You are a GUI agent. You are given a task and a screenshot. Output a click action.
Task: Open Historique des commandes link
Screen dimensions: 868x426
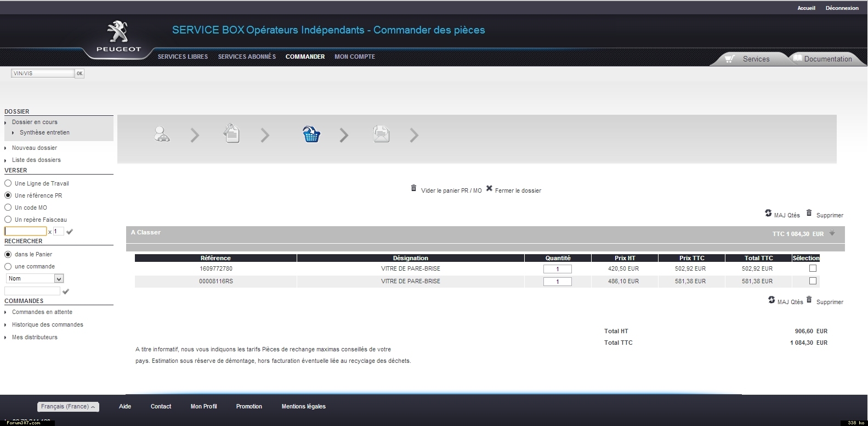click(x=48, y=324)
